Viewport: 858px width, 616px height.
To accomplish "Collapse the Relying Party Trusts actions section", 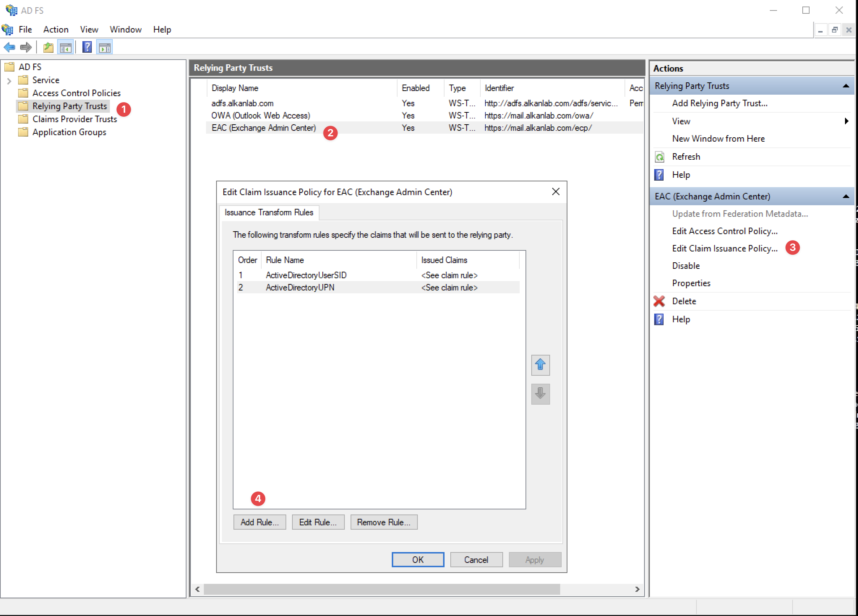I will 846,86.
